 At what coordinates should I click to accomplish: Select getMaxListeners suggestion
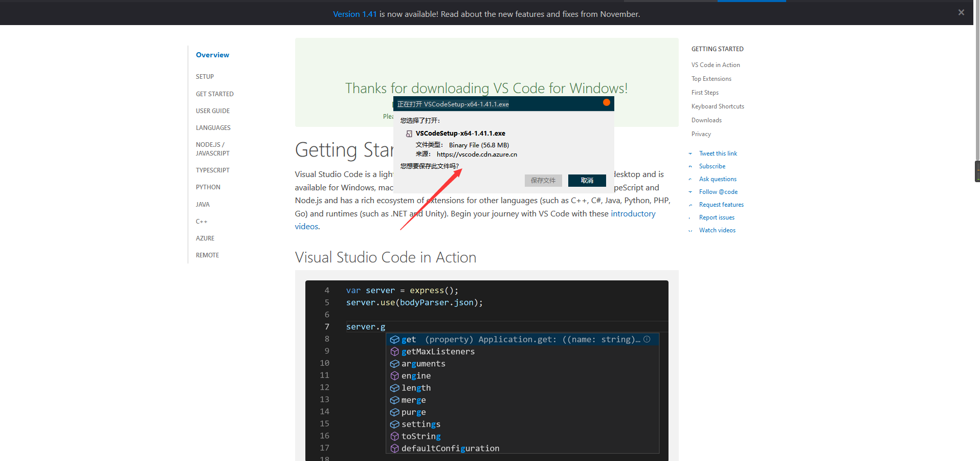522,352
